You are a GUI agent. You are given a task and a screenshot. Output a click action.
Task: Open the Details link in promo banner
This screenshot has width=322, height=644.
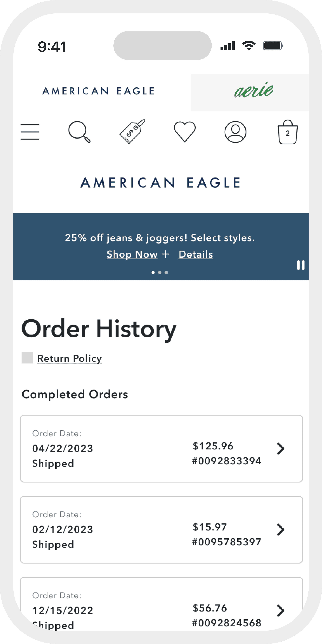196,254
